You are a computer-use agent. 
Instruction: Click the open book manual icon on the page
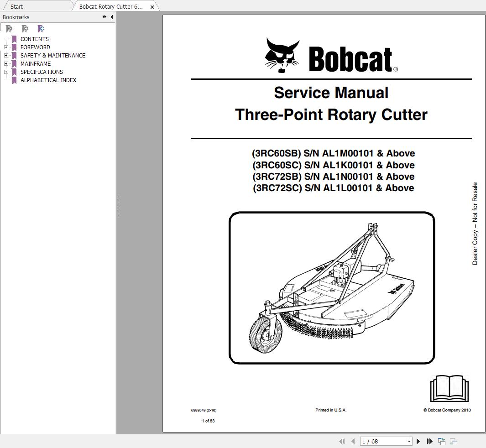tap(449, 388)
